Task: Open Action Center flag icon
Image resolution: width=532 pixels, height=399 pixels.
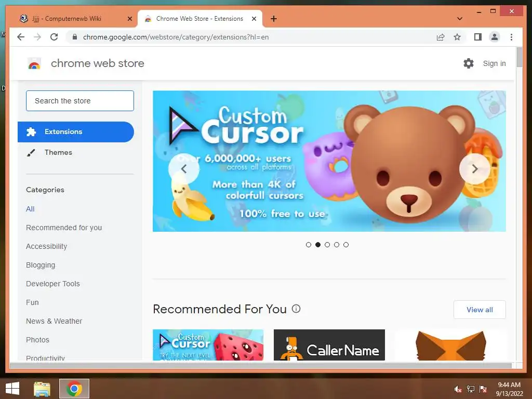Action: pos(483,389)
